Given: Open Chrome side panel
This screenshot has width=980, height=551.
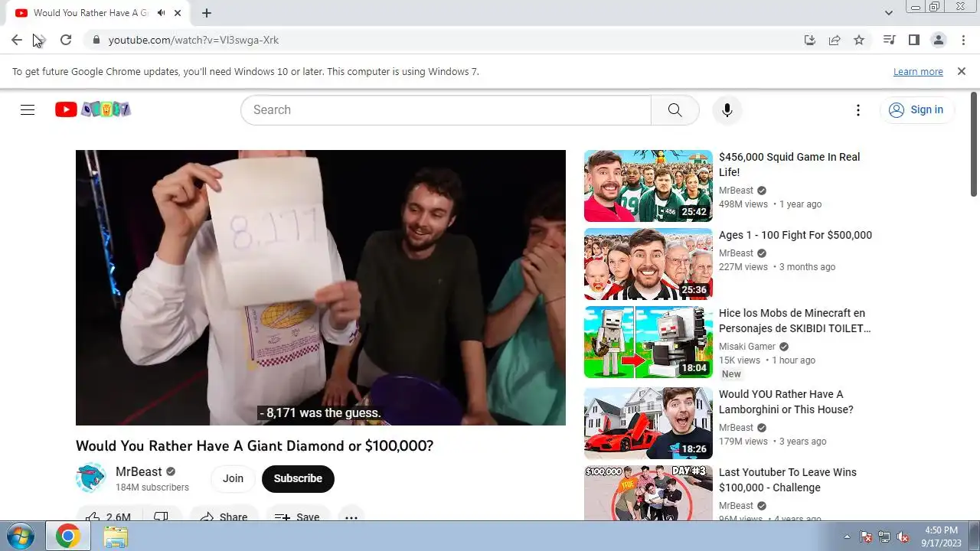Looking at the screenshot, I should pos(913,40).
